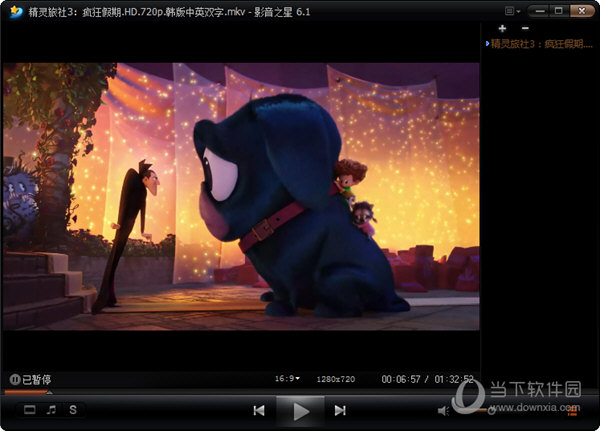Click the large Play button
This screenshot has width=600, height=431.
pyautogui.click(x=301, y=411)
